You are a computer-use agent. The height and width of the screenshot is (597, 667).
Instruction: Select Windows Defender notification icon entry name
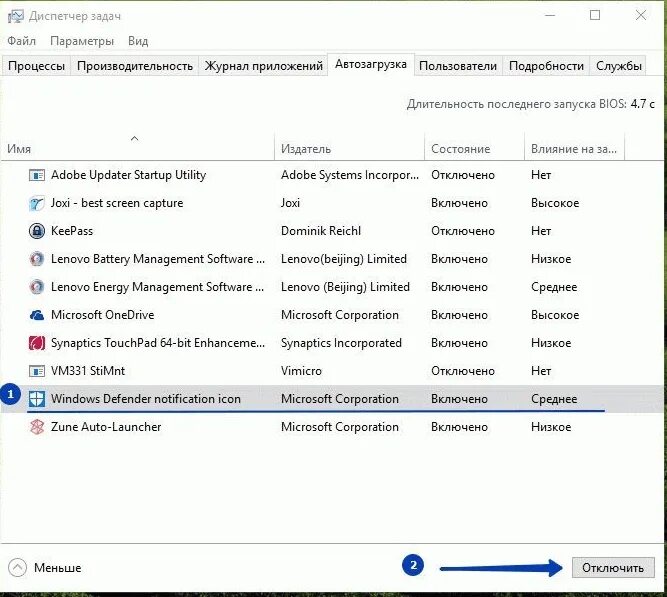click(146, 399)
